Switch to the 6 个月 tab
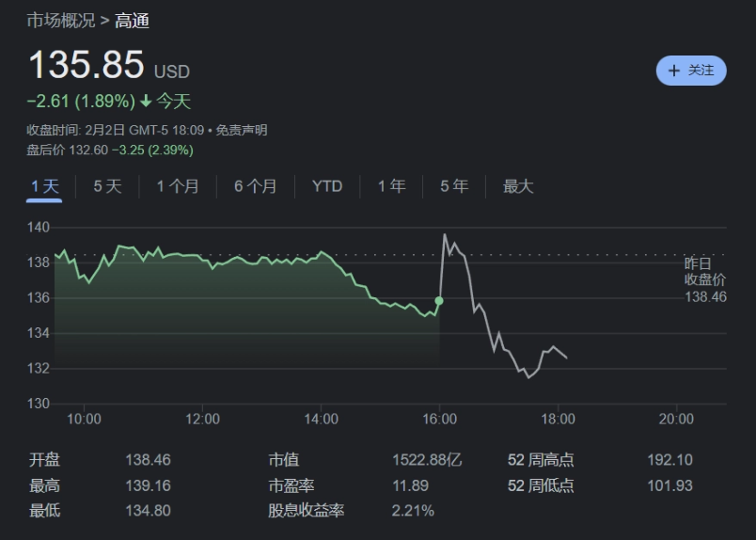The height and width of the screenshot is (540, 756). [x=255, y=186]
